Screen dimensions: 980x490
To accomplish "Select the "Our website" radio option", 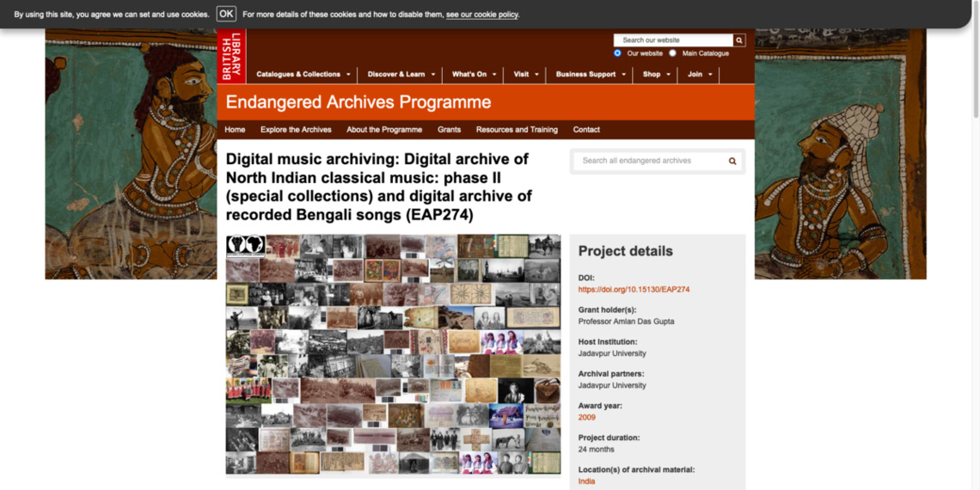I will 617,53.
